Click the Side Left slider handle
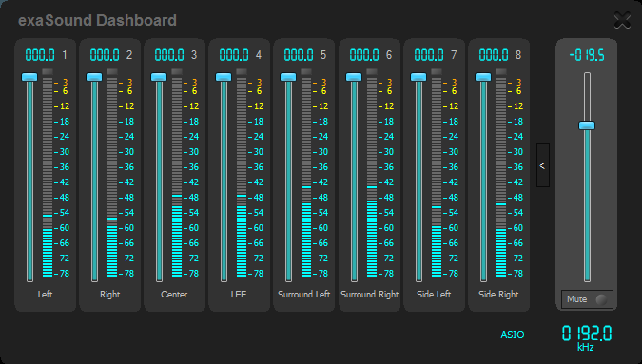The image size is (642, 364). click(x=418, y=77)
